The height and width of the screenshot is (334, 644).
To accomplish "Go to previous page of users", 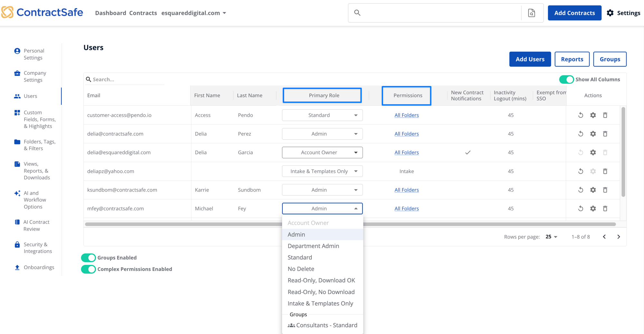I will click(604, 237).
